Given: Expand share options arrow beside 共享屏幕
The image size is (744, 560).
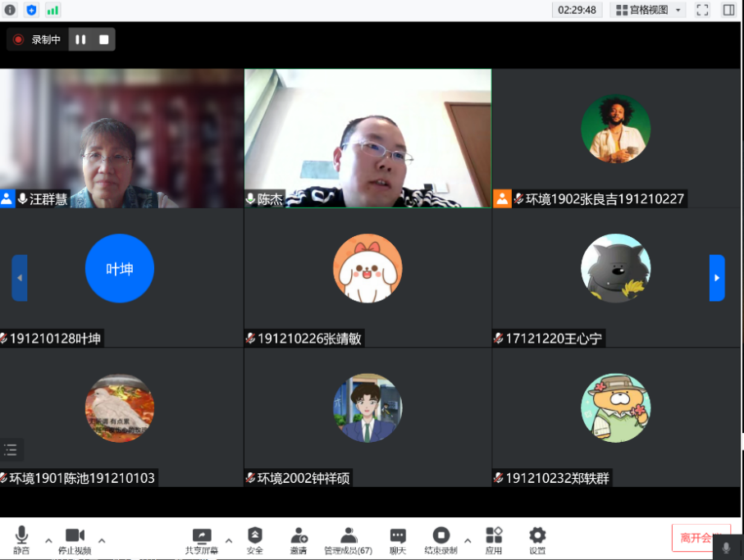Looking at the screenshot, I should [228, 540].
